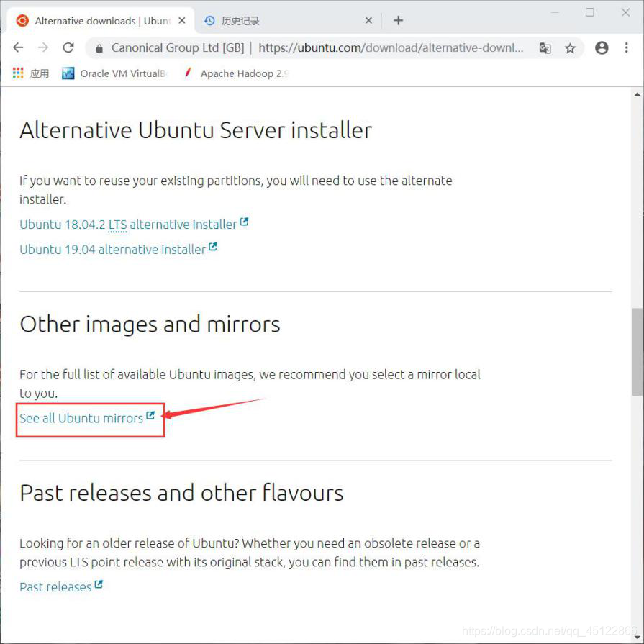
Task: Open Chrome three-dot menu
Action: (626, 47)
